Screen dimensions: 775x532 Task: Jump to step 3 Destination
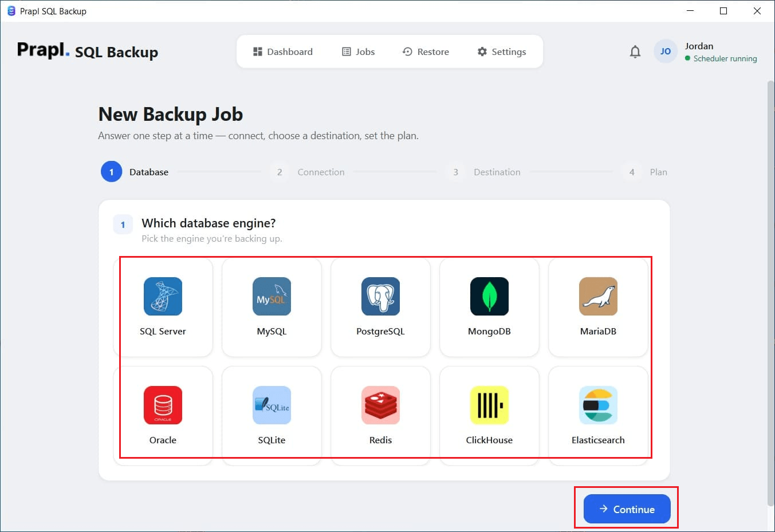click(x=483, y=172)
